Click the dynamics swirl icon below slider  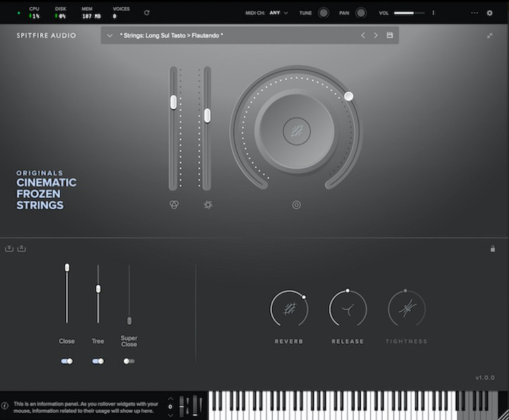tap(208, 205)
